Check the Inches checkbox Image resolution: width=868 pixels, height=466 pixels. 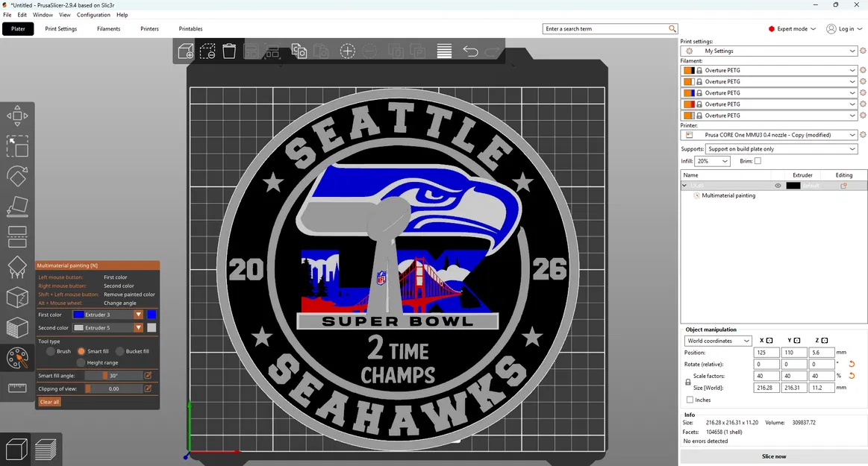point(690,400)
